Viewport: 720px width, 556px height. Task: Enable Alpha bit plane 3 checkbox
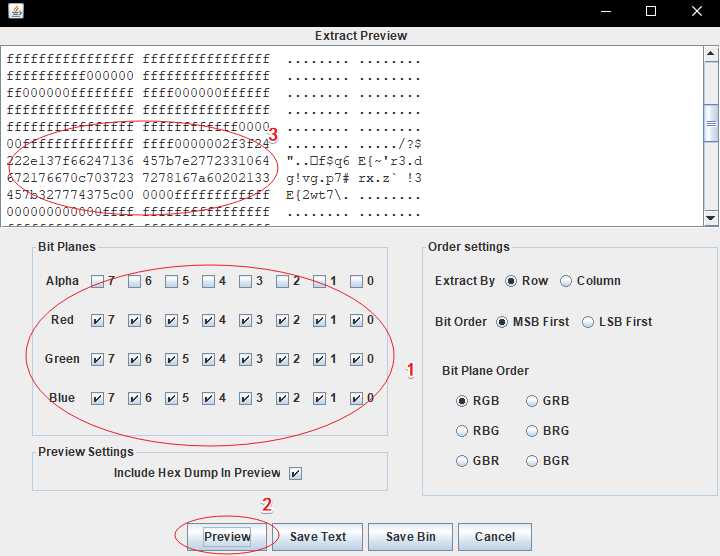point(245,281)
